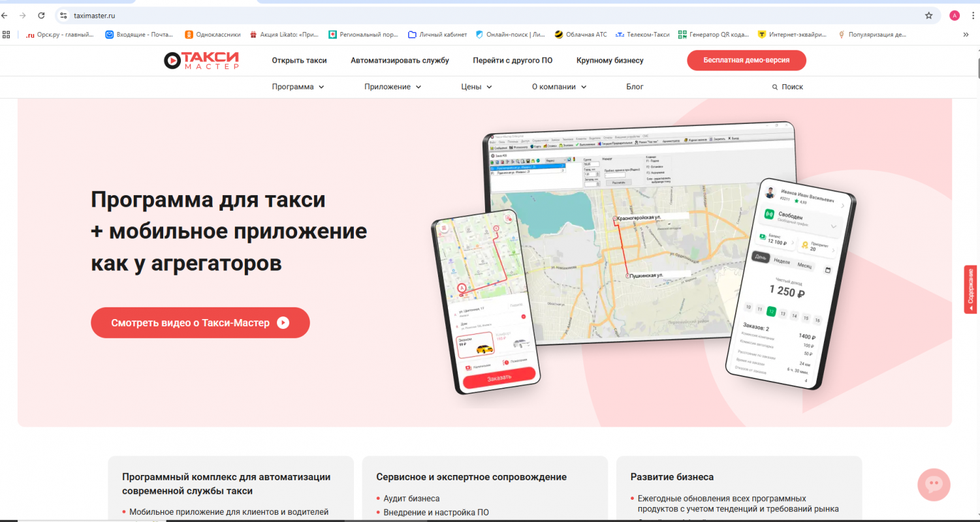Image resolution: width=980 pixels, height=522 pixels.
Task: Click the client app phone mockup
Action: pyautogui.click(x=486, y=302)
